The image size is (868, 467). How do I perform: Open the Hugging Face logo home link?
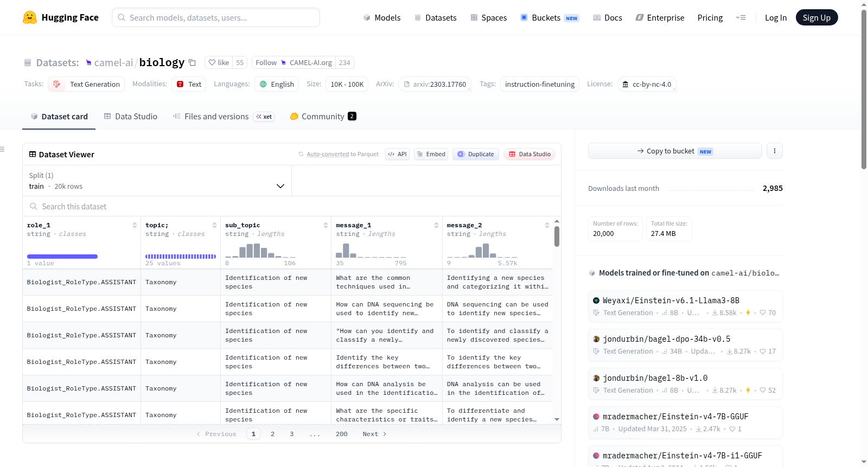pyautogui.click(x=61, y=17)
